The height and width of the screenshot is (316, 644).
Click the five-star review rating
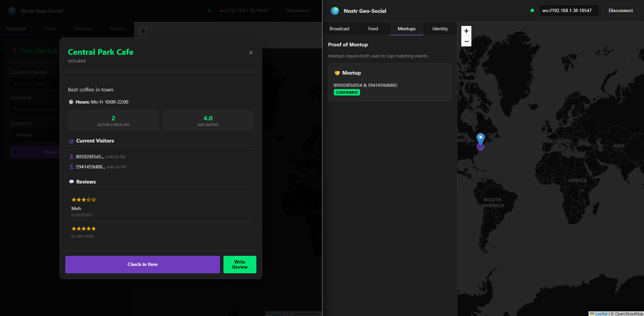[83, 229]
